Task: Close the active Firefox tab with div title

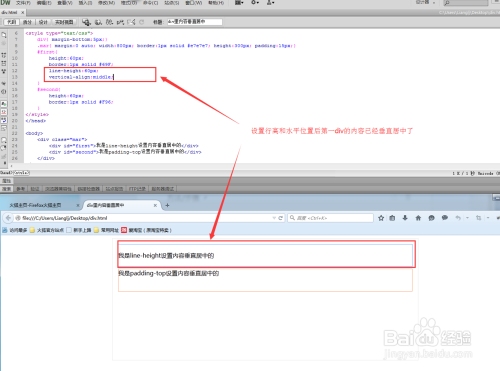Action: tap(155, 205)
